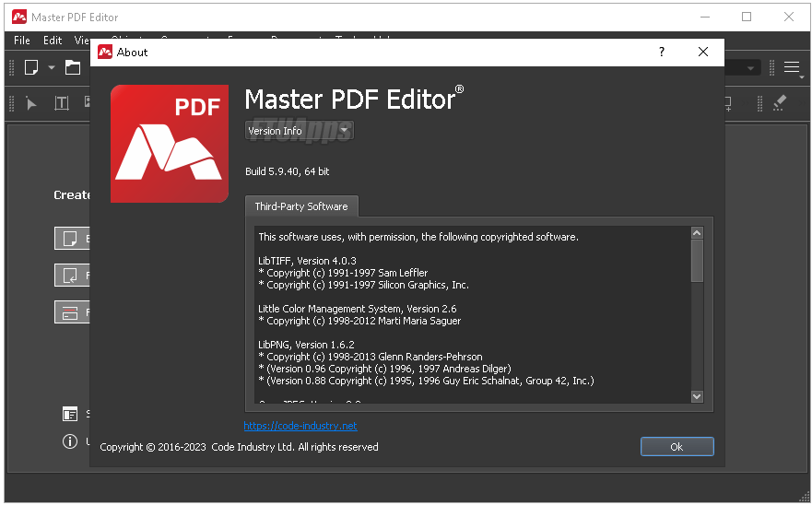Click the info circle icon at bottom left
The image size is (812, 505).
pyautogui.click(x=70, y=441)
